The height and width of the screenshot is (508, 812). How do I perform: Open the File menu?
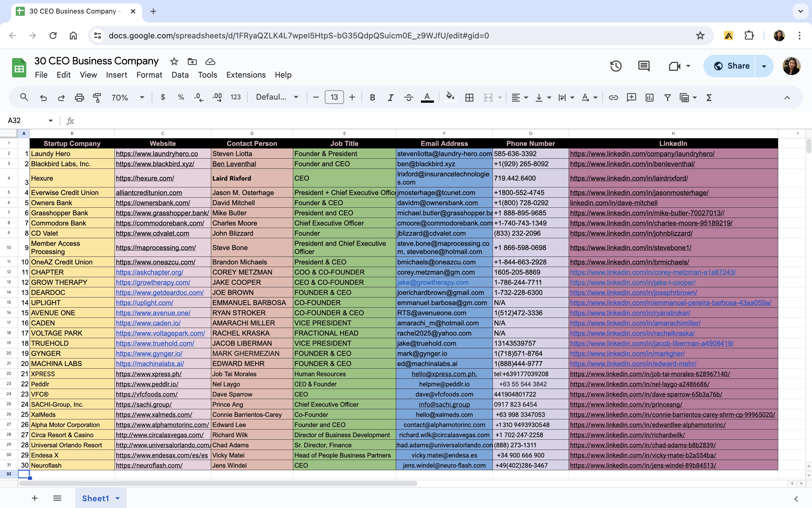(x=41, y=75)
